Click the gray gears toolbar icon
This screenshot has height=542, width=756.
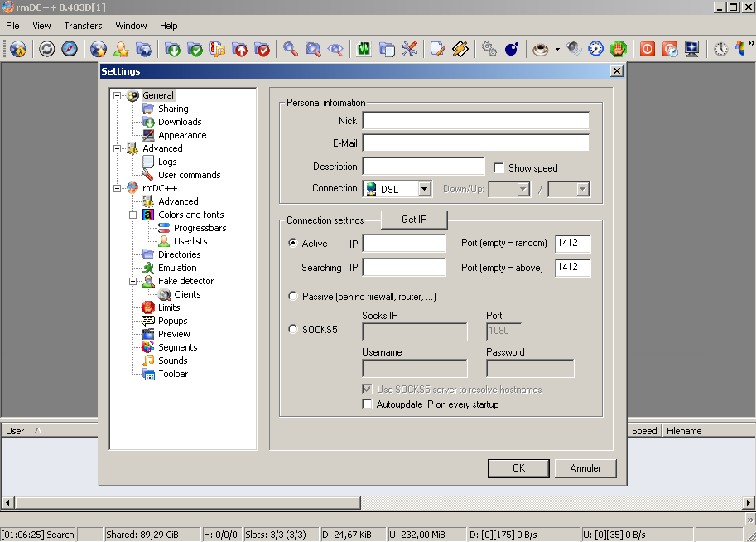click(x=489, y=49)
